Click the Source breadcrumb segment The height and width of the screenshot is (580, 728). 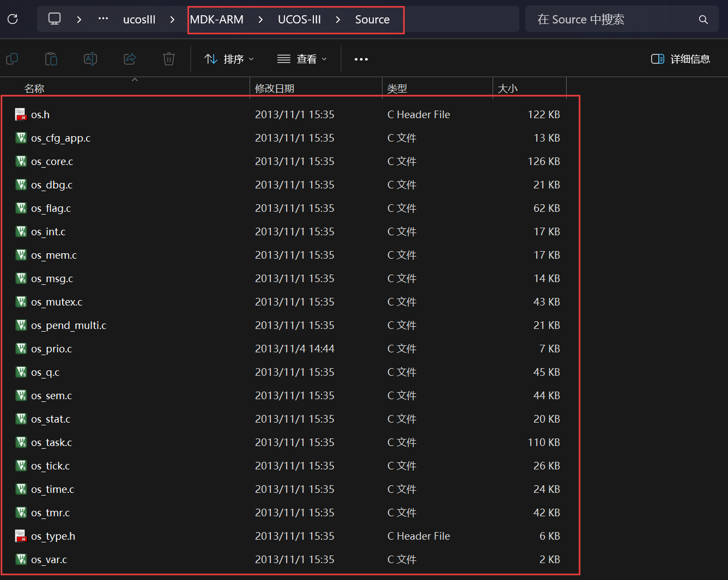(372, 20)
